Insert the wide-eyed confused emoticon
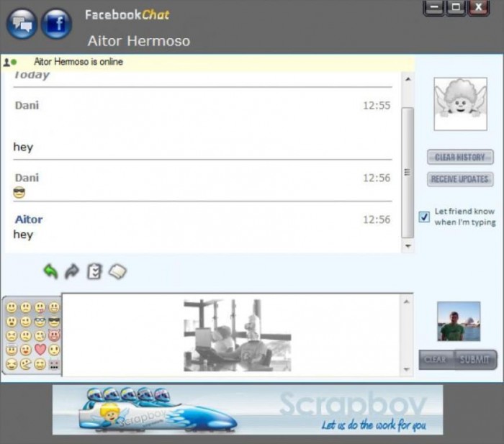Image resolution: width=504 pixels, height=444 pixels. 54,350
